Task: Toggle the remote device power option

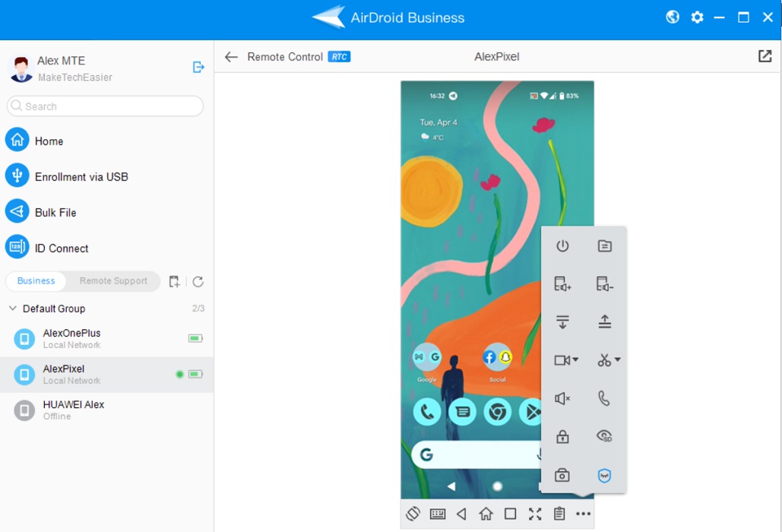Action: pyautogui.click(x=562, y=246)
